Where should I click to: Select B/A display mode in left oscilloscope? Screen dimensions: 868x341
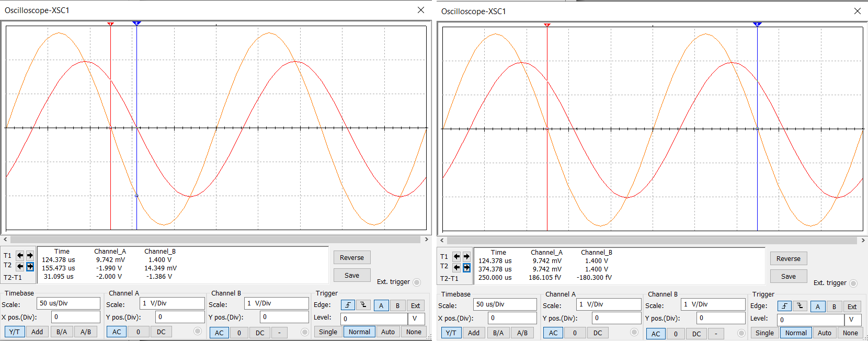(x=62, y=332)
